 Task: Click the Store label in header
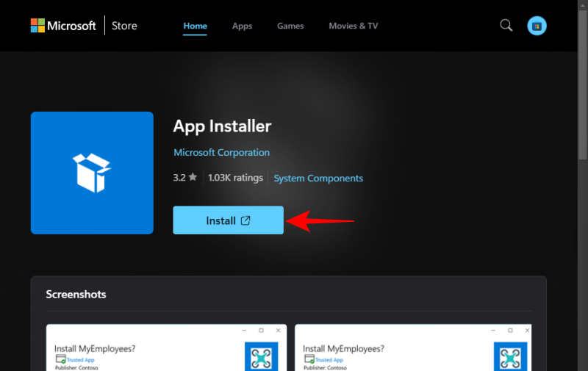(125, 26)
